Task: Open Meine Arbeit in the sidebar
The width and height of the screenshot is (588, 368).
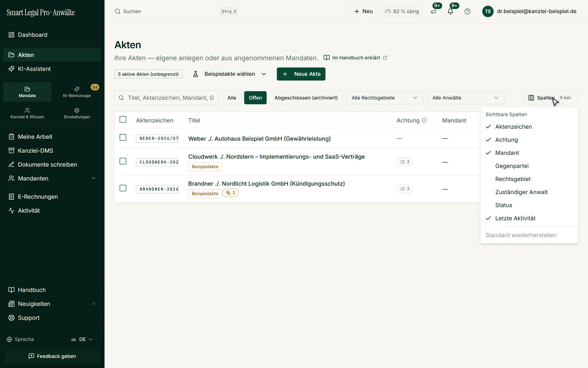Action: 52,137
